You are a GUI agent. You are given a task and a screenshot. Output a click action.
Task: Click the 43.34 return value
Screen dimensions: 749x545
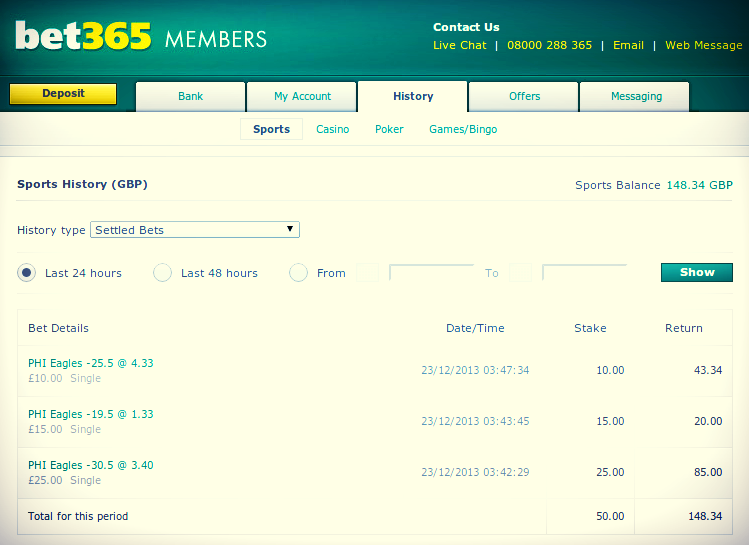[708, 370]
